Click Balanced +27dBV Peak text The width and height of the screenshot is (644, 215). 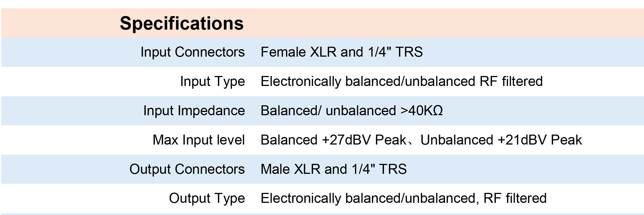334,140
